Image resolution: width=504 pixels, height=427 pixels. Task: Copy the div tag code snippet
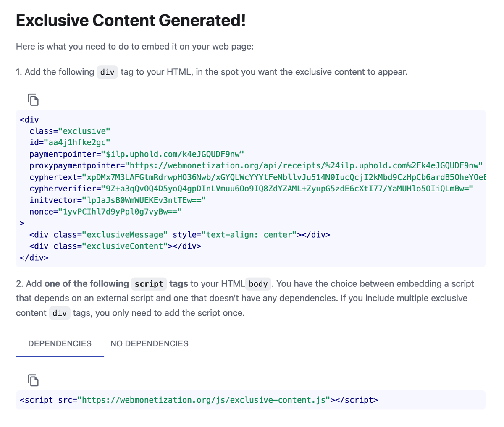click(33, 100)
